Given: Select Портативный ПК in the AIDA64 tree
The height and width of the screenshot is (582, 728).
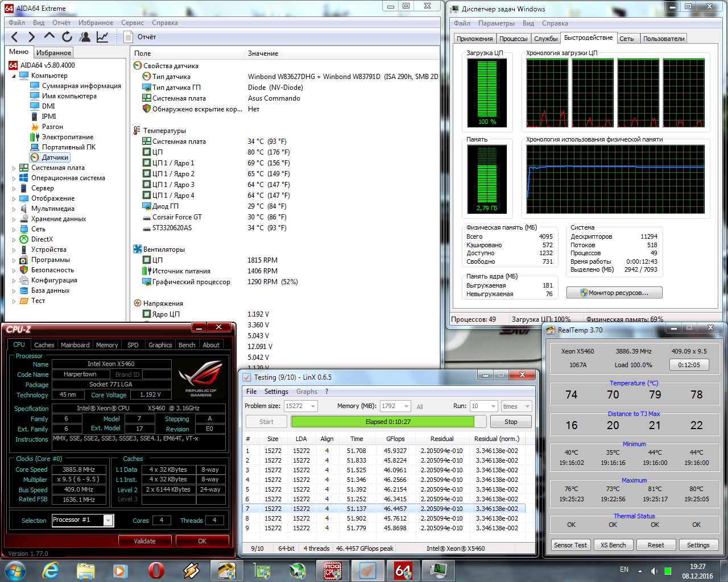Looking at the screenshot, I should (x=69, y=147).
